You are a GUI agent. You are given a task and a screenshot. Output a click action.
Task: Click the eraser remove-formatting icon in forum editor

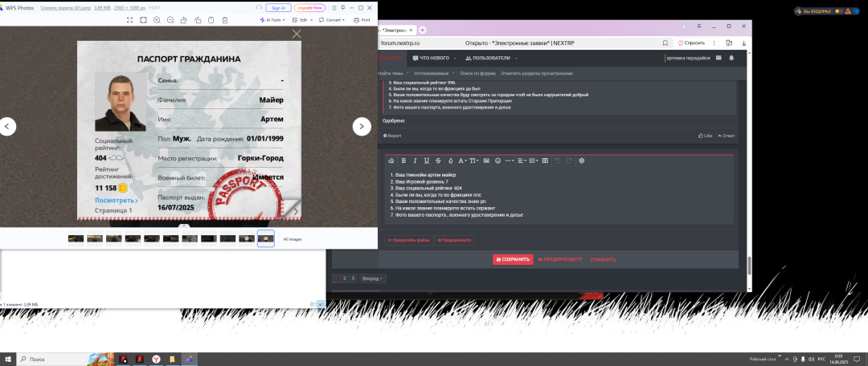tap(391, 161)
